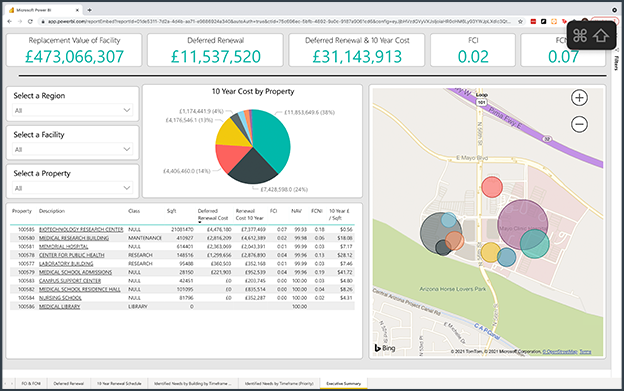
Task: Open Medical School Admissions link
Action: [x=75, y=272]
